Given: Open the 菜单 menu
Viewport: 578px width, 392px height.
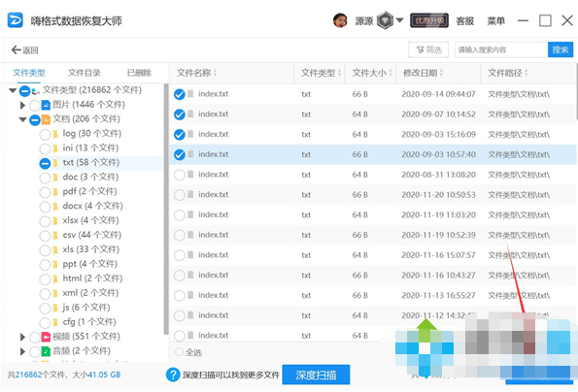Looking at the screenshot, I should pos(495,21).
